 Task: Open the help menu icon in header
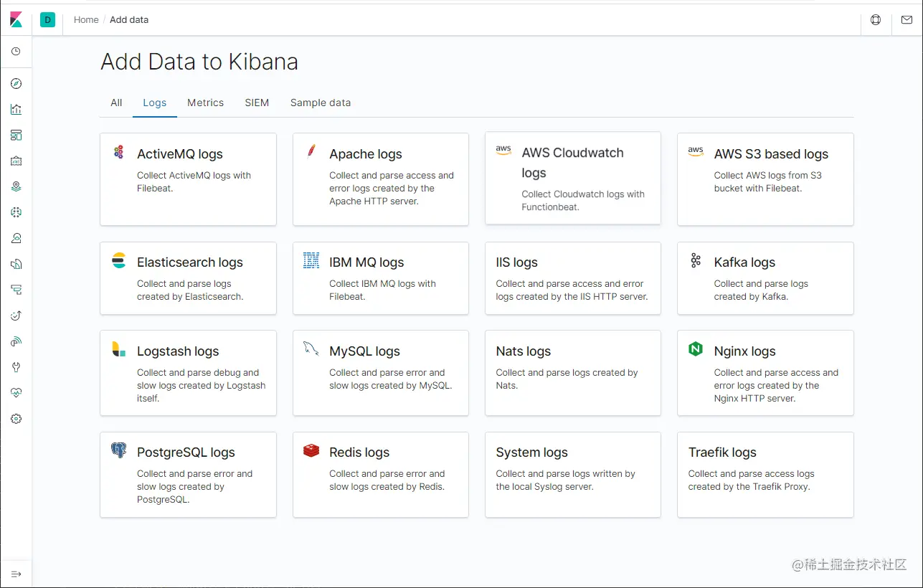tap(876, 20)
